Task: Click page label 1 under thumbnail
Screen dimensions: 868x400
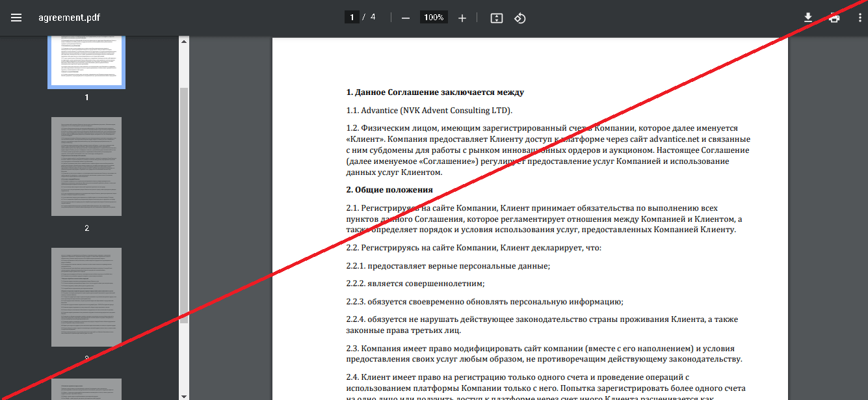Action: point(86,98)
